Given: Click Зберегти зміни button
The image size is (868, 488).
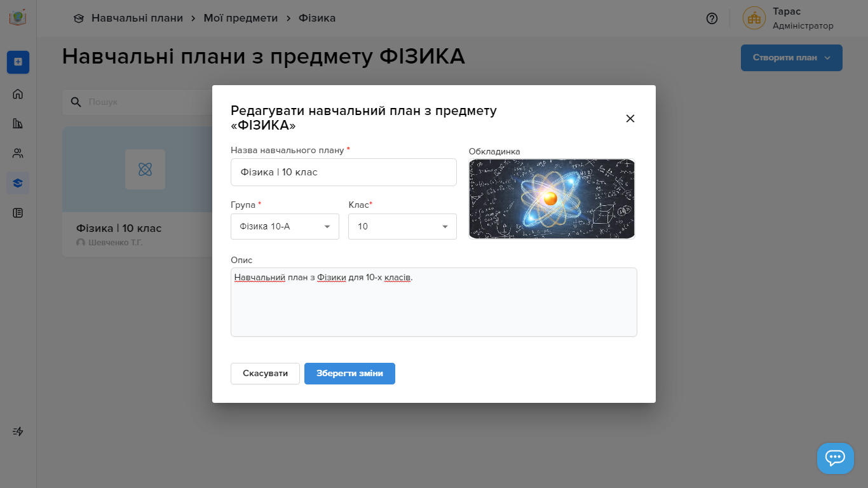Looking at the screenshot, I should point(349,374).
